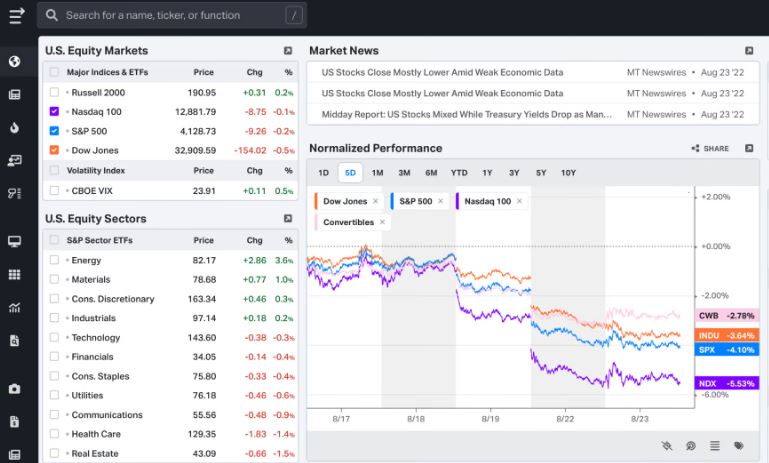Check the CBOE VIX checkbox
The width and height of the screenshot is (769, 463).
point(54,190)
